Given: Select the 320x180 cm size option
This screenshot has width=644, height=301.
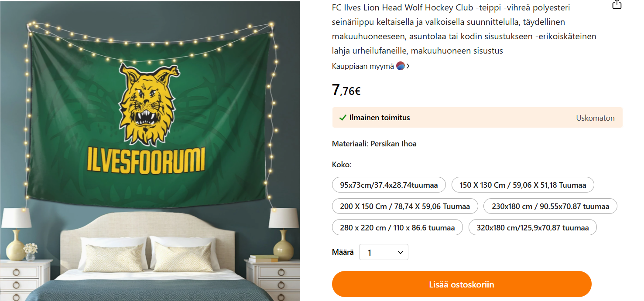Looking at the screenshot, I should pos(532,227).
